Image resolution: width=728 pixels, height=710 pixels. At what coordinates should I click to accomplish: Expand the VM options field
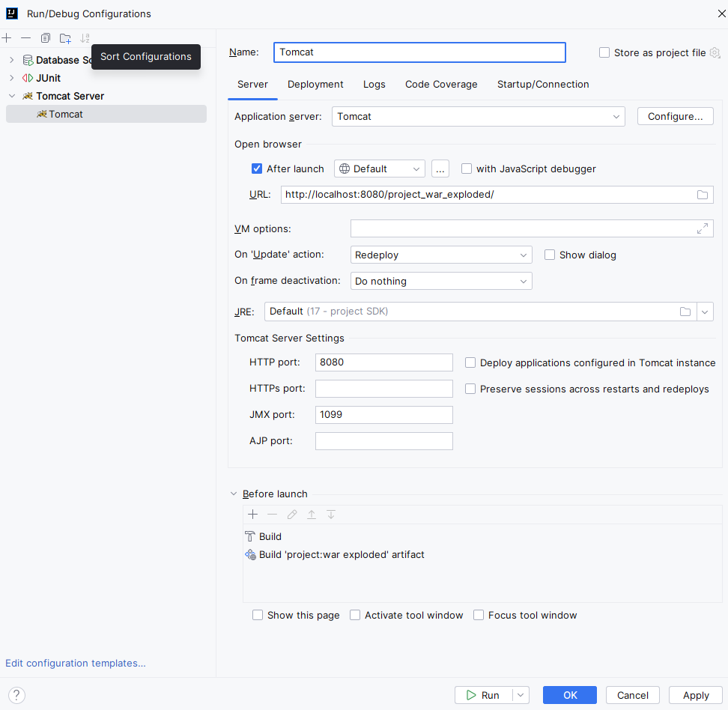point(703,229)
